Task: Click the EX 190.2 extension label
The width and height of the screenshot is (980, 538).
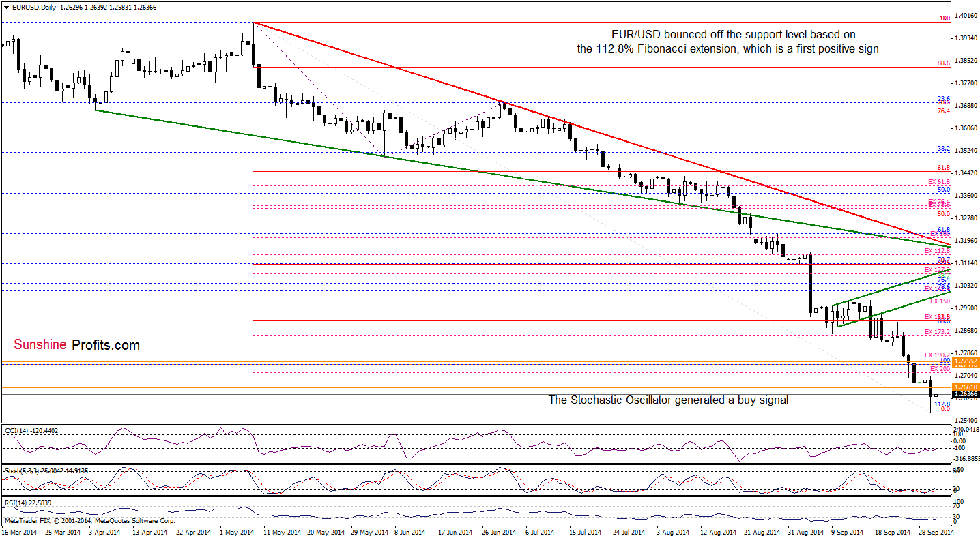Action: coord(937,355)
